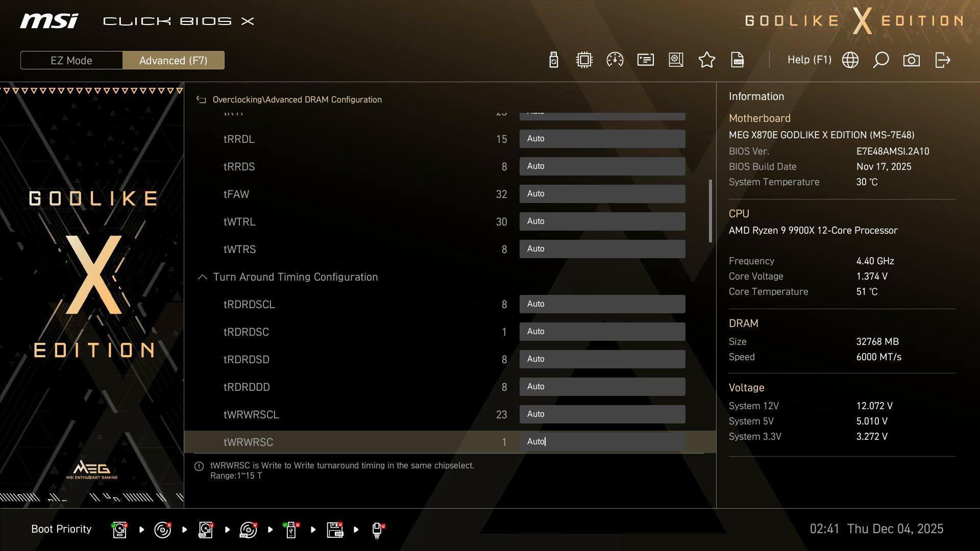This screenshot has width=980, height=551.
Task: Open the Favorites star menu
Action: tap(707, 60)
